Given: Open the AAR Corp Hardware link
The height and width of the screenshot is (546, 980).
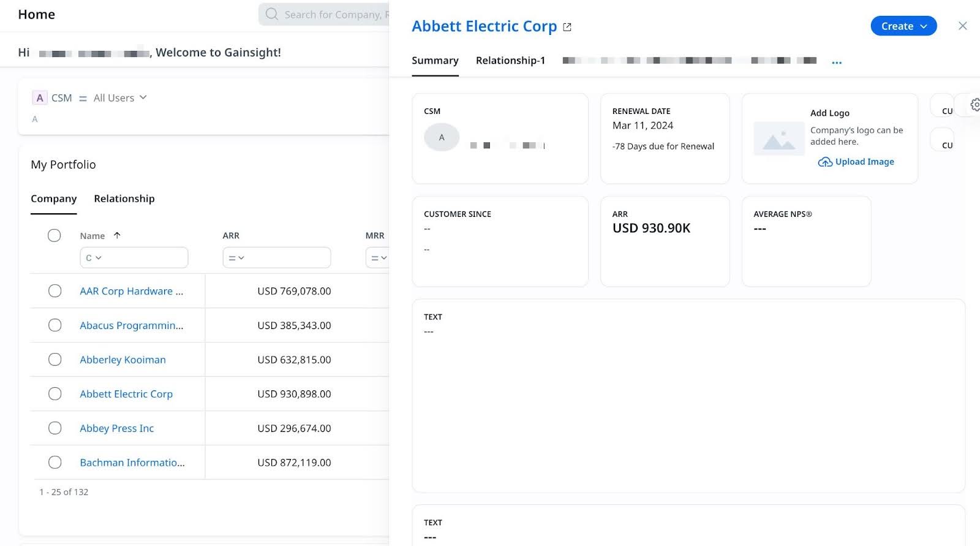Looking at the screenshot, I should (x=132, y=291).
